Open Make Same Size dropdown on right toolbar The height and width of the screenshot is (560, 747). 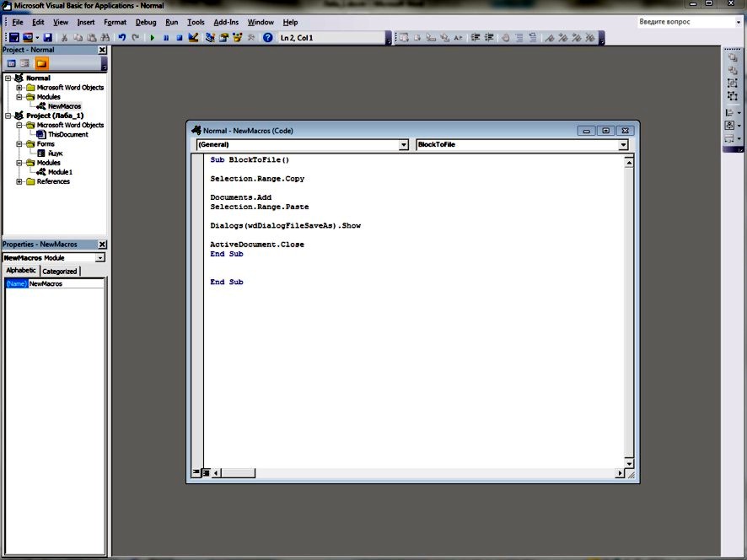coord(739,138)
